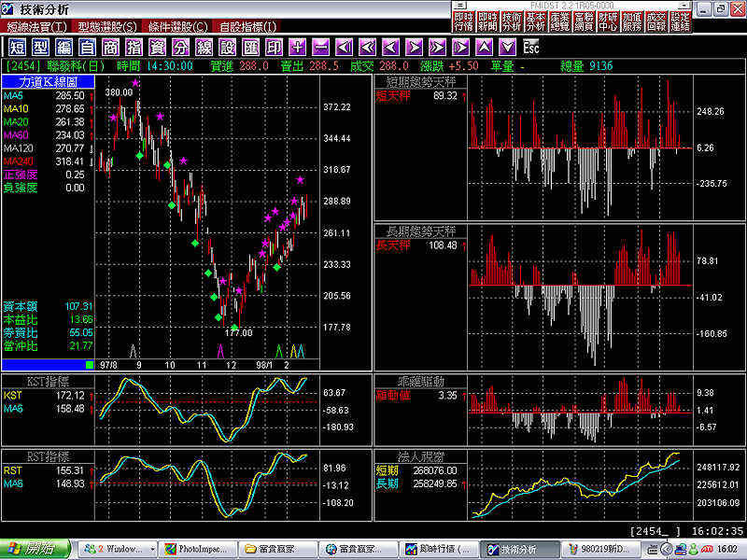
Task: Select the 力道K線圖 panel title
Action: click(x=49, y=82)
